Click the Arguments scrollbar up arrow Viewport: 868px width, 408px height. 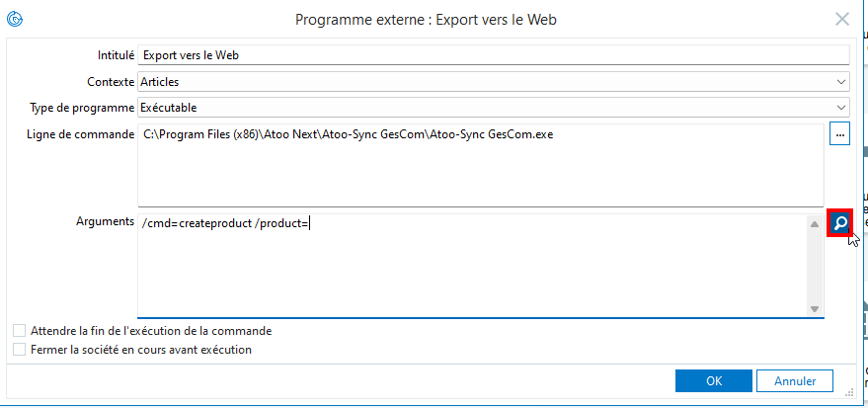click(x=815, y=224)
